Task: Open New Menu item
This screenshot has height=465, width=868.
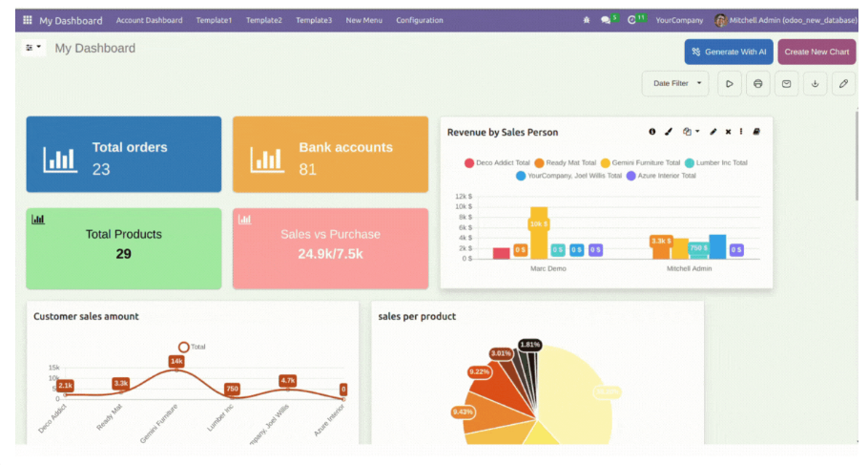Action: pyautogui.click(x=363, y=20)
